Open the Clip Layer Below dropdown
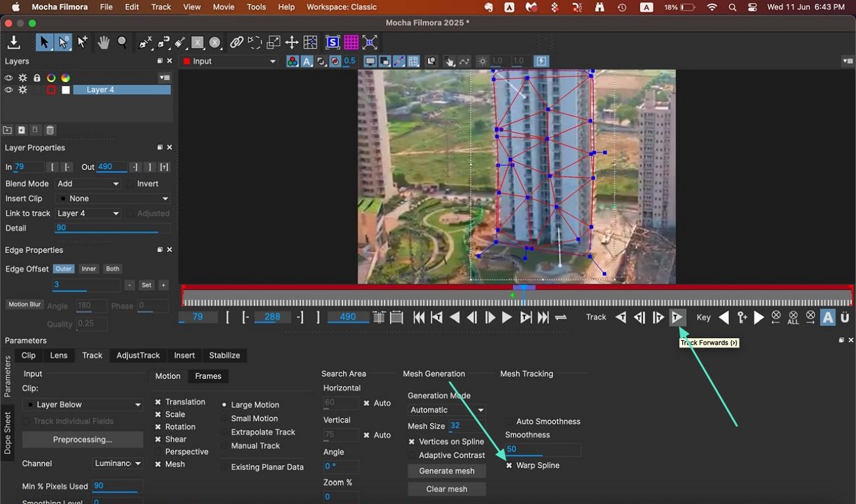This screenshot has height=504, width=856. [82, 405]
